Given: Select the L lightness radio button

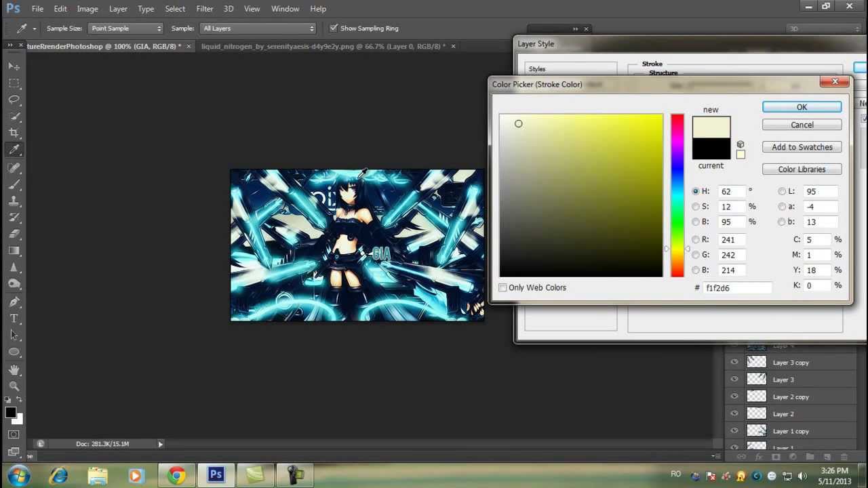Looking at the screenshot, I should coord(782,191).
